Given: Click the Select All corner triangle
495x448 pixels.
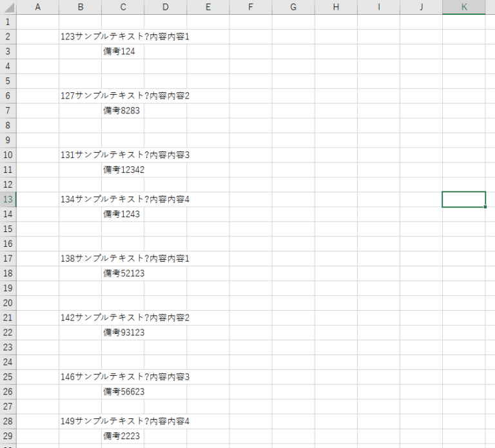Looking at the screenshot, I should pos(8,7).
